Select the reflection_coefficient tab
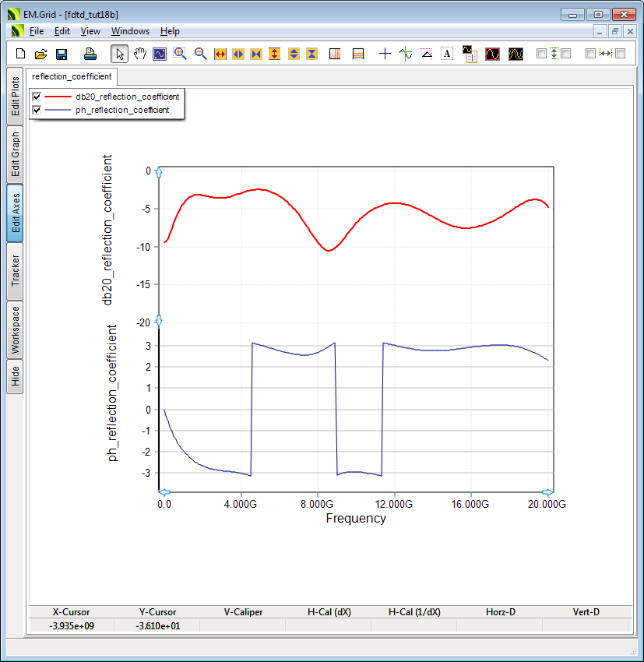Viewport: 644px width, 662px height. click(x=72, y=76)
